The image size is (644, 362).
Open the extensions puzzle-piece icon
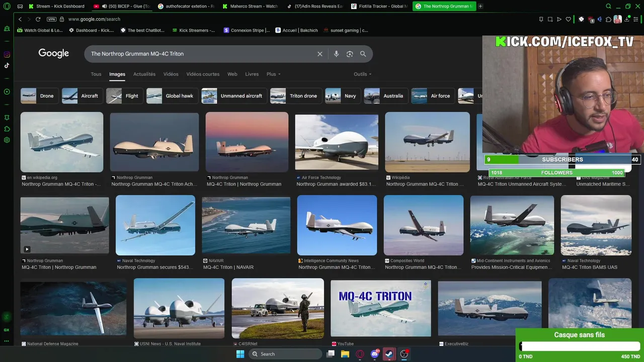click(x=608, y=19)
